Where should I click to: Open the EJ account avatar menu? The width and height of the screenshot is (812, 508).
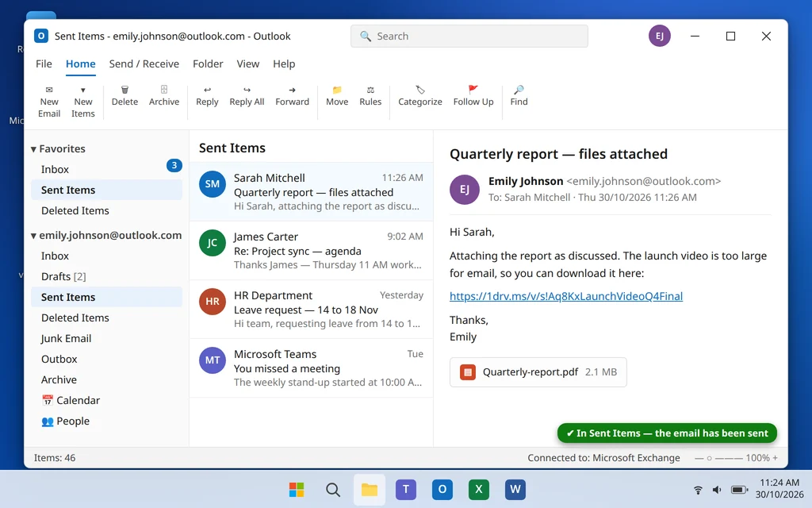[x=660, y=36]
